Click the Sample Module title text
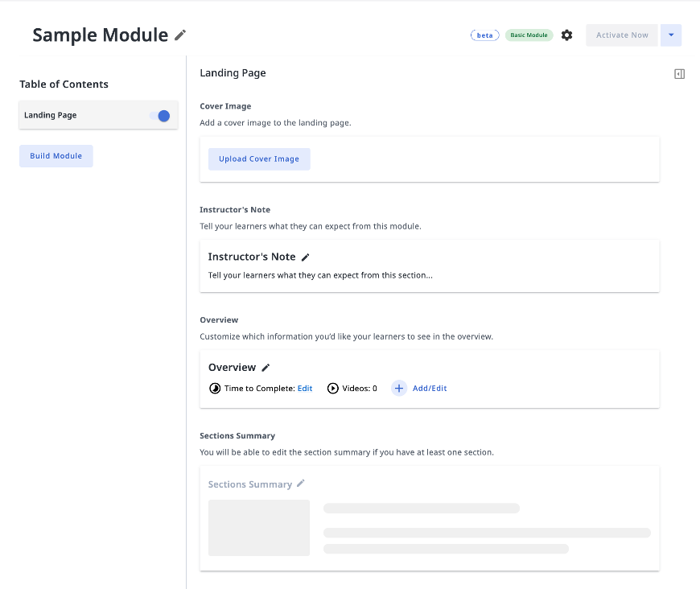The height and width of the screenshot is (589, 700). (x=100, y=35)
